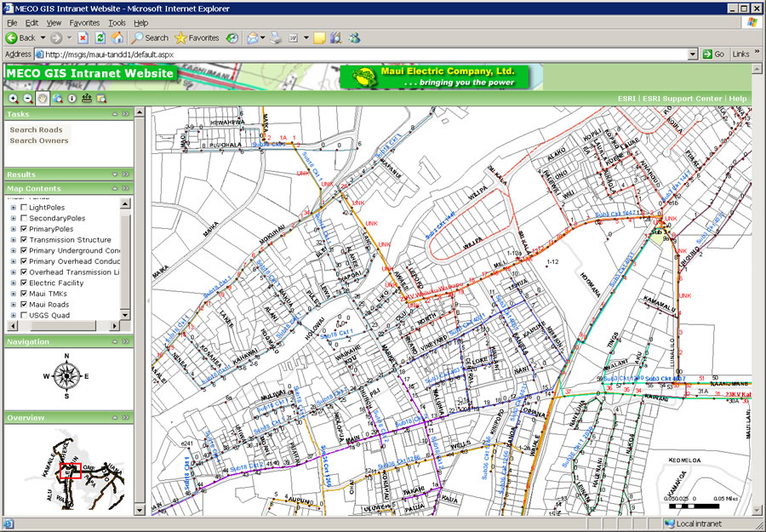
Task: Open the Favorites star pane
Action: [197, 37]
